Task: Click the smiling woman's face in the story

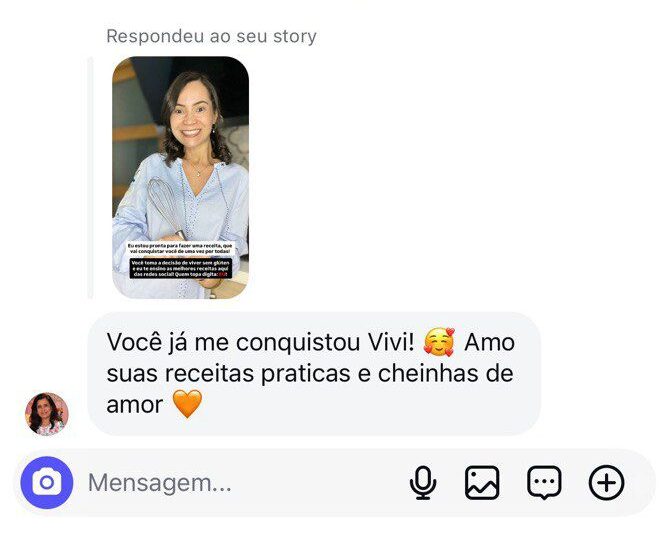Action: 192,113
